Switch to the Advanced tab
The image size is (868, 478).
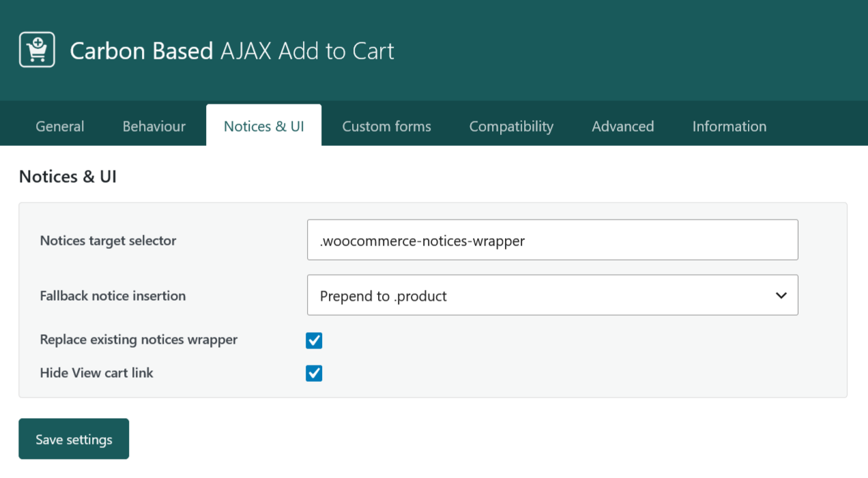pos(623,126)
